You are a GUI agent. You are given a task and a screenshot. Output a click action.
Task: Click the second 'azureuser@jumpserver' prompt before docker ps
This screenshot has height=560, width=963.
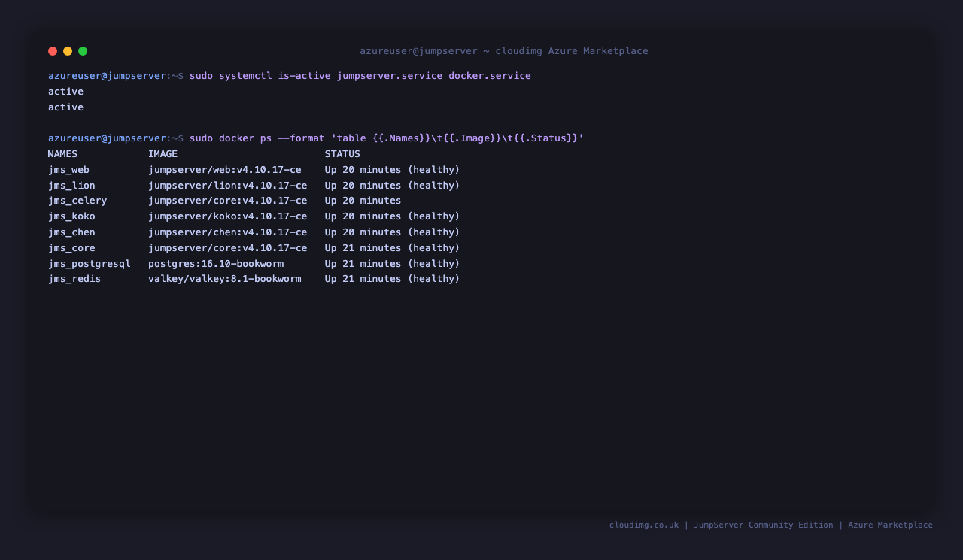pyautogui.click(x=107, y=138)
